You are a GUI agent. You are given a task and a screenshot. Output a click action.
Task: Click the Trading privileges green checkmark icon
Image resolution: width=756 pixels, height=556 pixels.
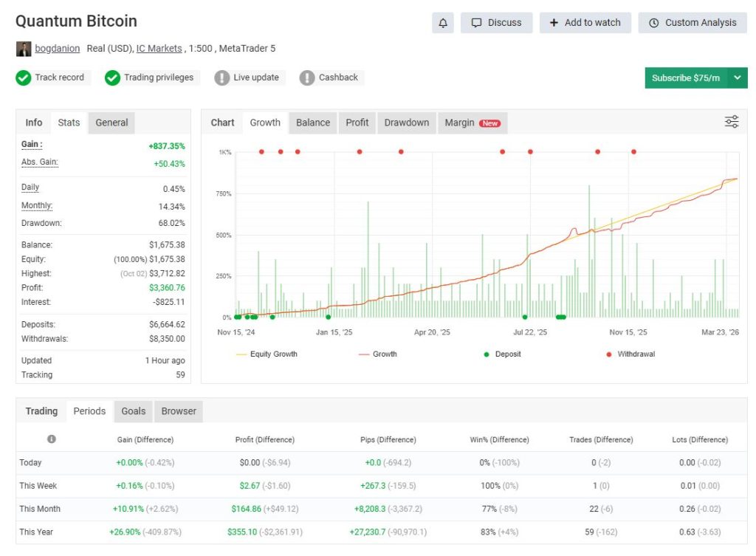[112, 77]
